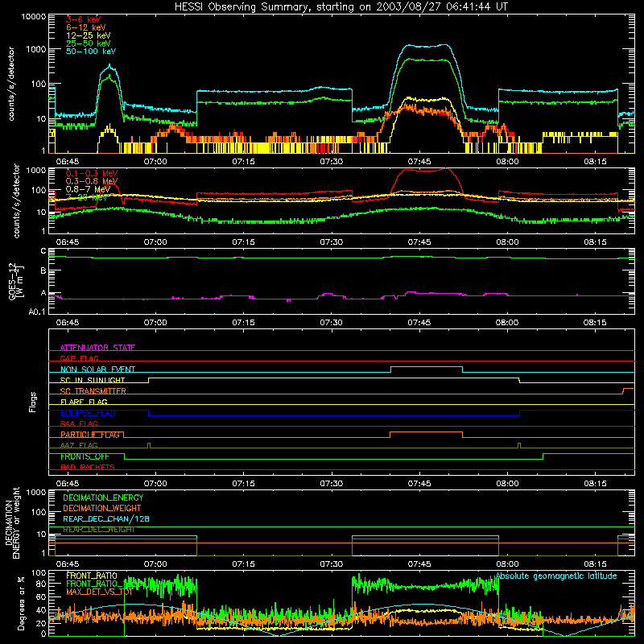This screenshot has height=644, width=644.
Task: Click the yellow 0.8-7 MeV legend label
Action: pyautogui.click(x=88, y=189)
